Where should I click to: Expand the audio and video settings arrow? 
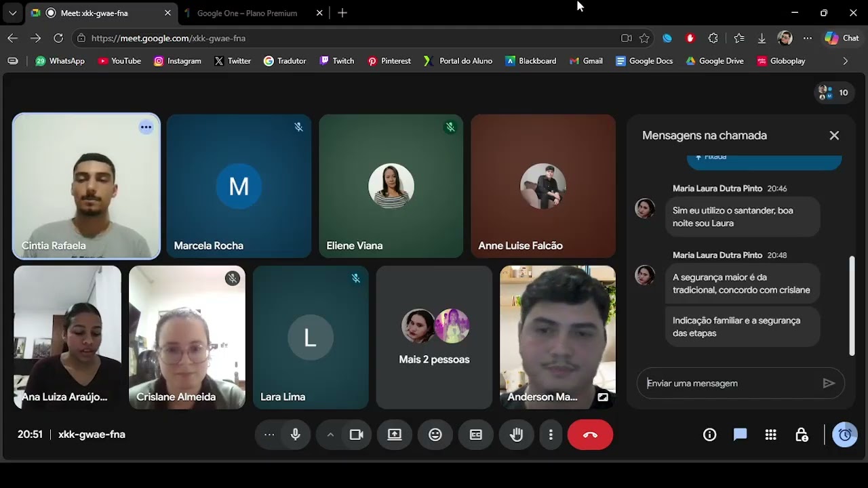[330, 434]
